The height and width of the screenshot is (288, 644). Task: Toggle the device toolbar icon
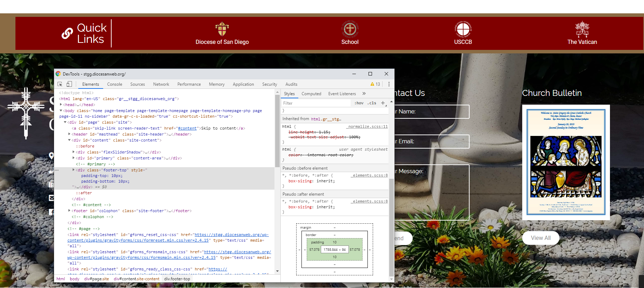pyautogui.click(x=69, y=84)
